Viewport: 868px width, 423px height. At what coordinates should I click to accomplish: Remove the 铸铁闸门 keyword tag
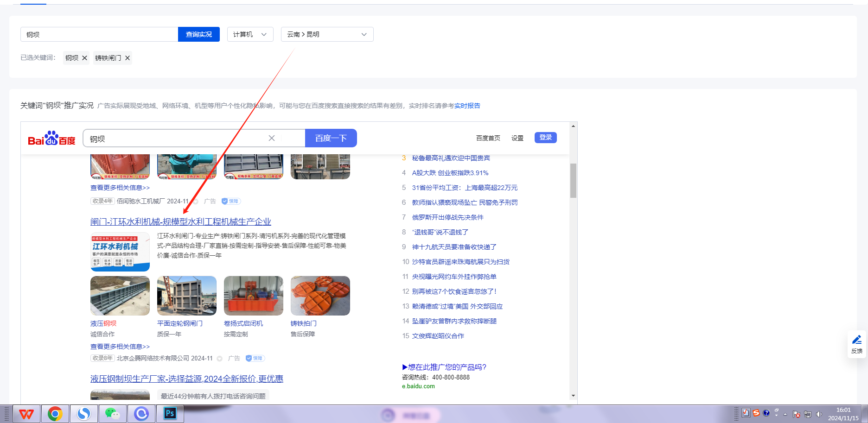click(128, 58)
